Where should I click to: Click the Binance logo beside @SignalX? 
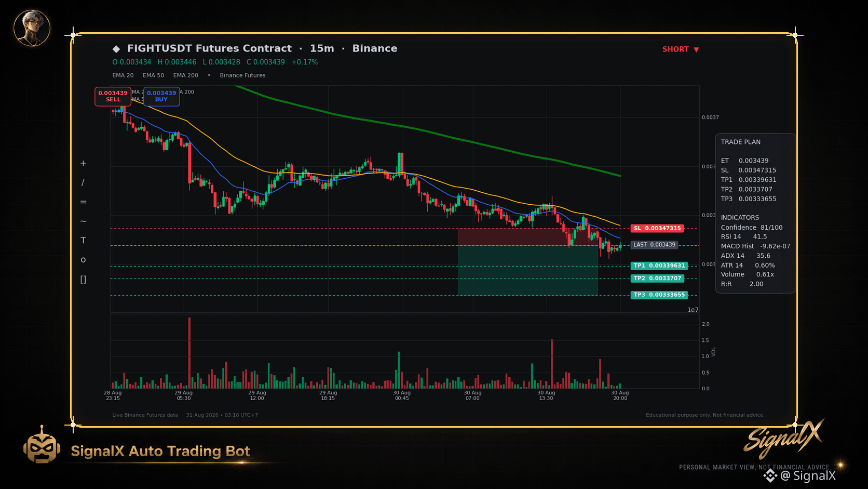coord(770,475)
